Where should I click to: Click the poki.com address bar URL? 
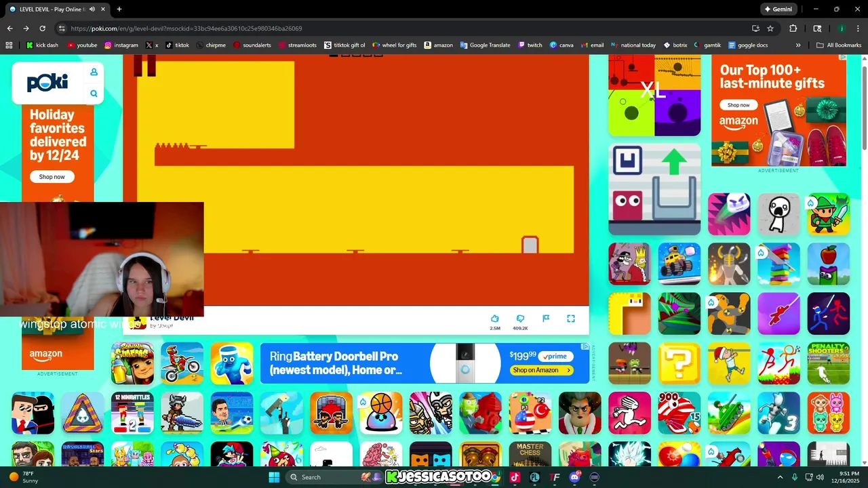186,28
